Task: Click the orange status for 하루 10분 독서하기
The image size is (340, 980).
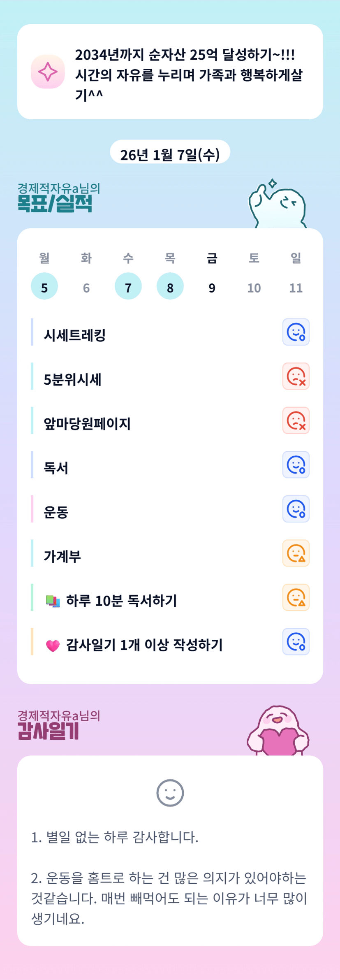Action: pos(296,597)
